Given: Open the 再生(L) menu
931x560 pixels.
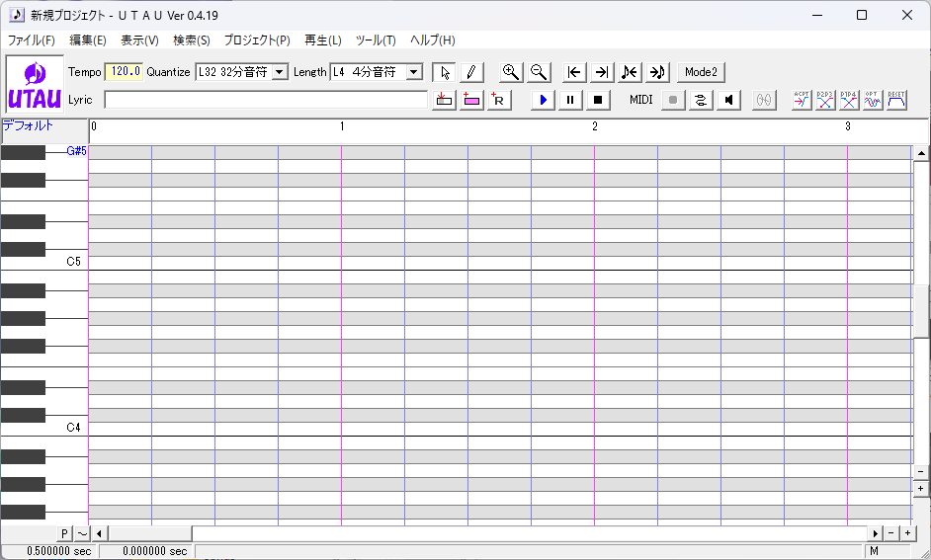Looking at the screenshot, I should tap(323, 40).
